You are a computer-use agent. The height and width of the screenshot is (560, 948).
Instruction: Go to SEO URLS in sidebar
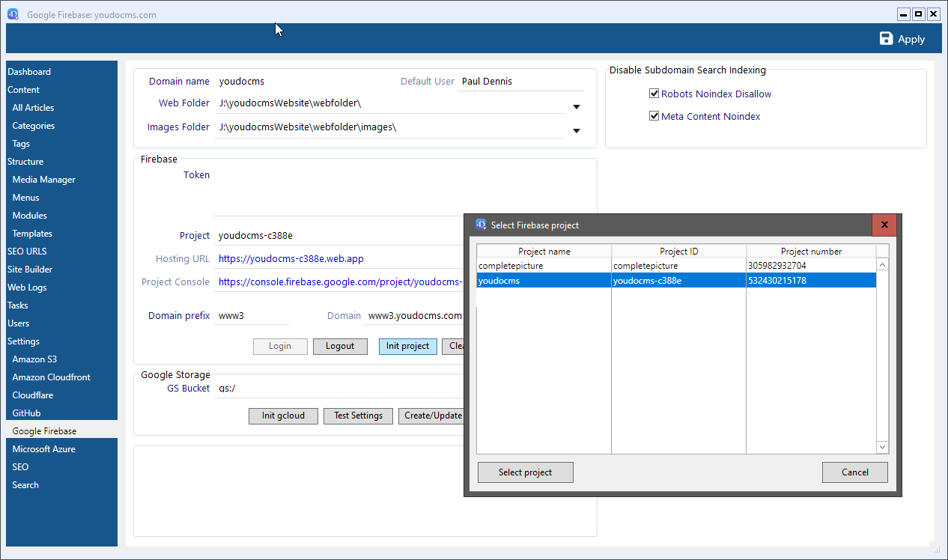tap(27, 252)
